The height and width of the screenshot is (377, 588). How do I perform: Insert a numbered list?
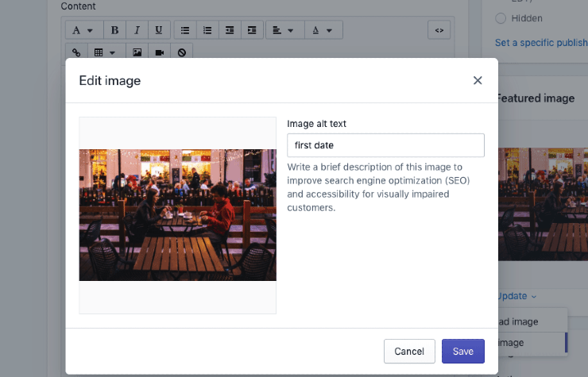click(x=207, y=30)
